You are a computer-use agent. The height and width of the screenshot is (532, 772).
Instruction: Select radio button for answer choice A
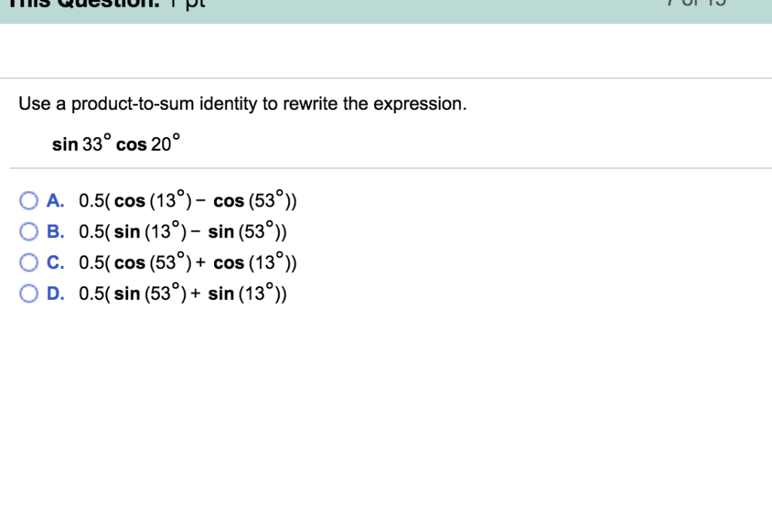coord(29,200)
